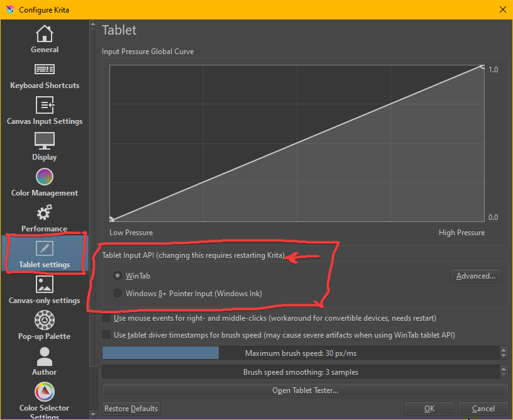Click the bottom-left pressure curve control point
Viewport: 513px width, 420px height.
[x=111, y=219]
